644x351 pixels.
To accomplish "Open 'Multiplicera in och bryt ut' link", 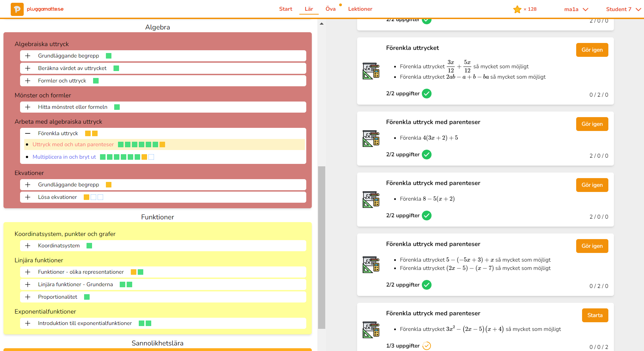I will (64, 157).
